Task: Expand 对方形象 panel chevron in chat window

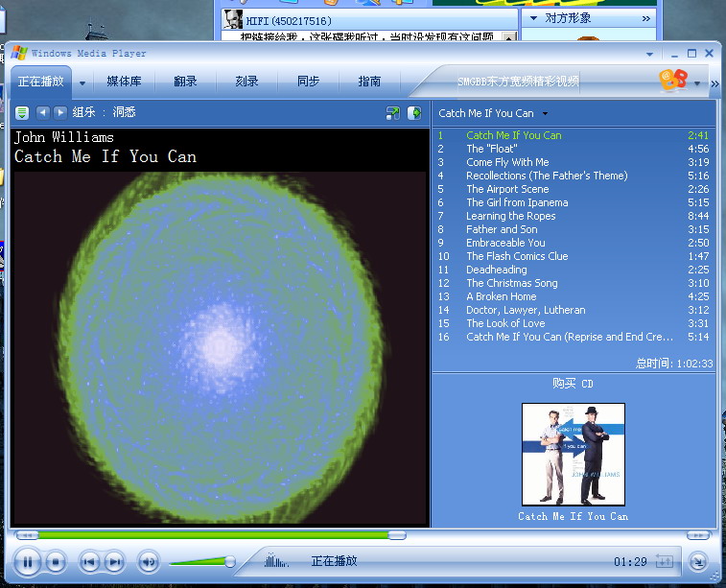Action: click(x=645, y=18)
